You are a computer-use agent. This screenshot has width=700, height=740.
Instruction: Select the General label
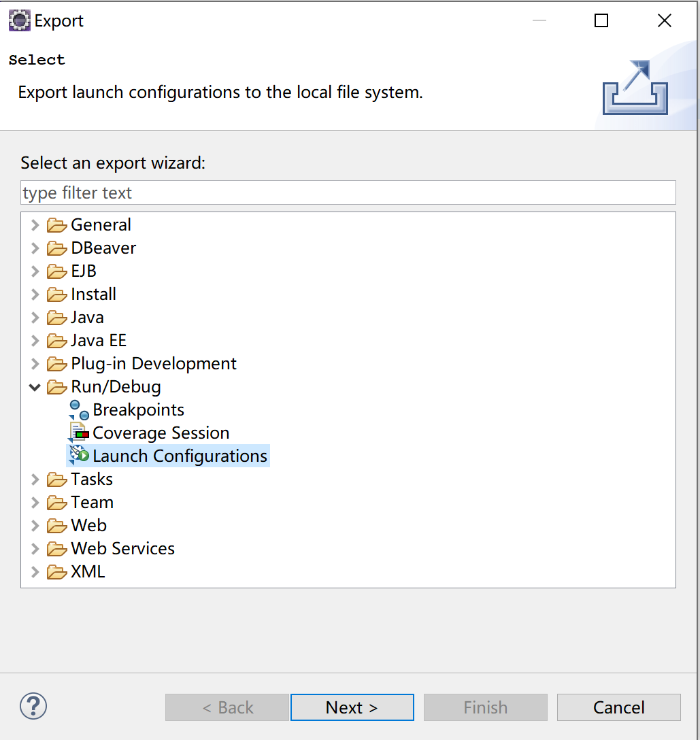(x=101, y=224)
